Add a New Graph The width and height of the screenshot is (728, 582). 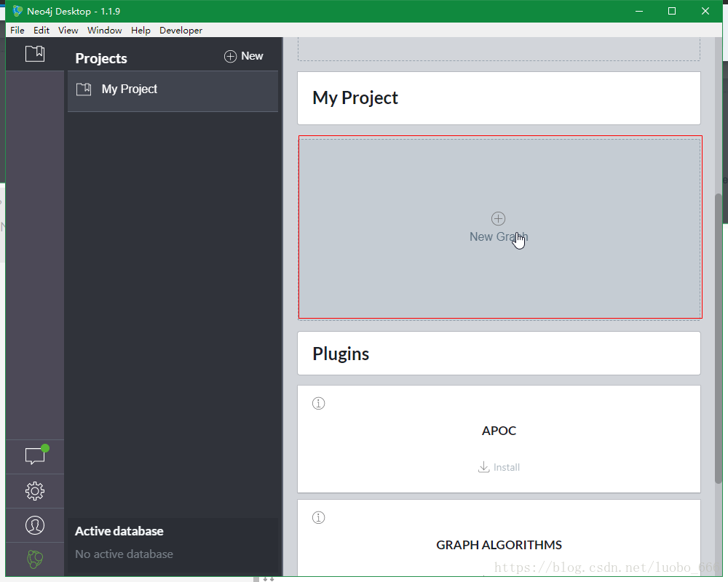point(500,228)
